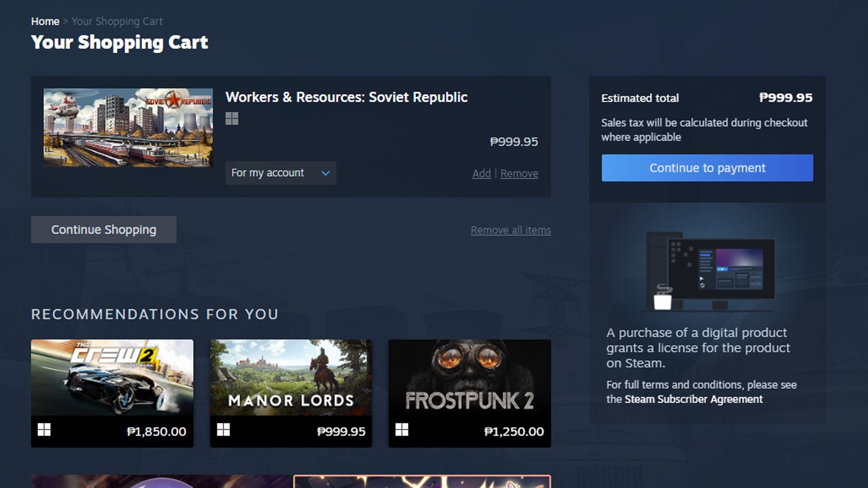Click 'Continue to payment'
Image resolution: width=868 pixels, height=488 pixels.
click(706, 168)
